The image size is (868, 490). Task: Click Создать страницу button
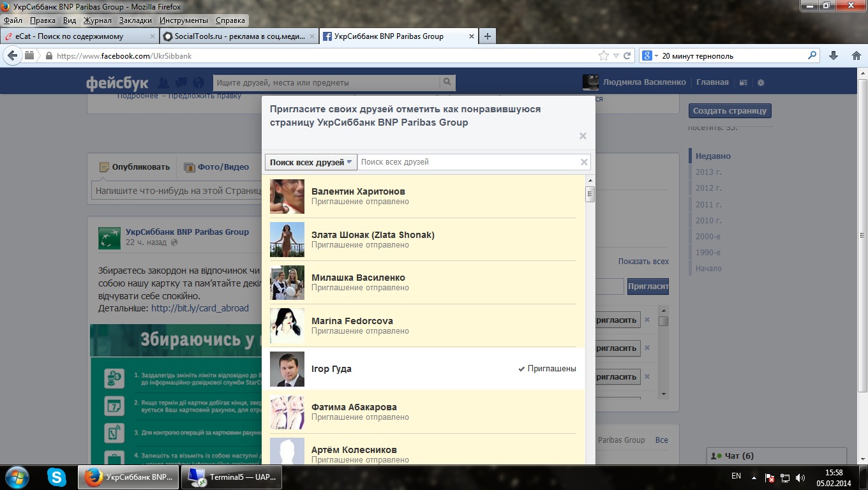click(730, 110)
